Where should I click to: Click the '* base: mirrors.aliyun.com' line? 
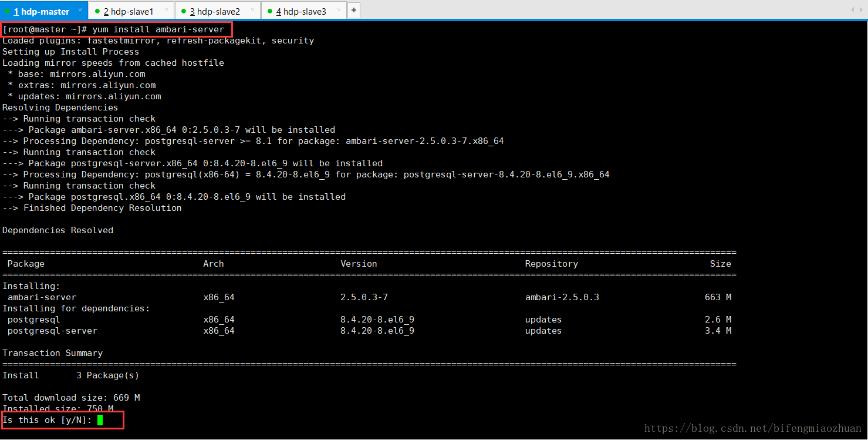[76, 74]
